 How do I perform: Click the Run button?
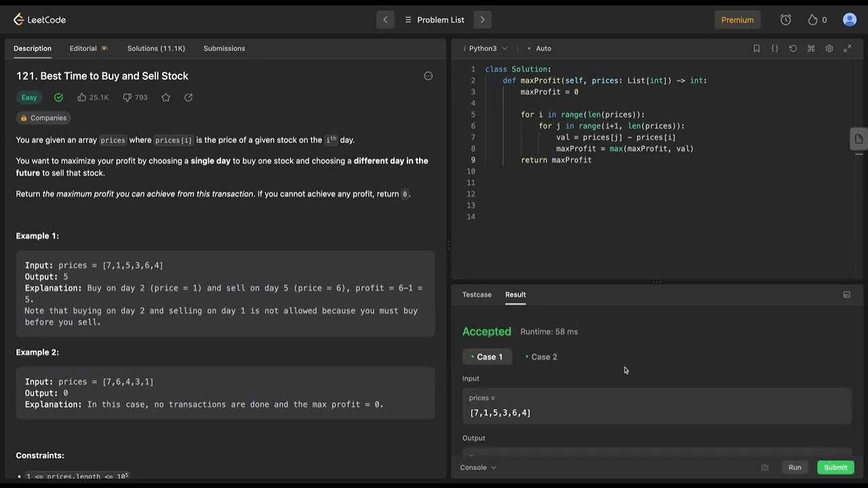(x=795, y=468)
